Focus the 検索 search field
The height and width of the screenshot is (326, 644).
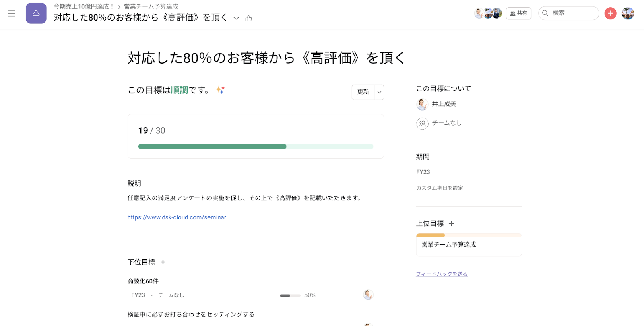(568, 13)
